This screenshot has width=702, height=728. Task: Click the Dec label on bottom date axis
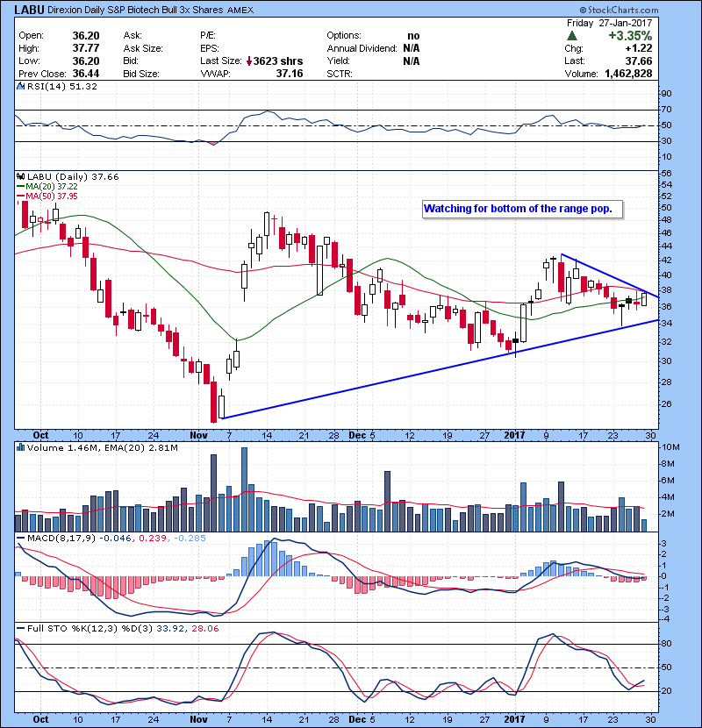pos(357,719)
